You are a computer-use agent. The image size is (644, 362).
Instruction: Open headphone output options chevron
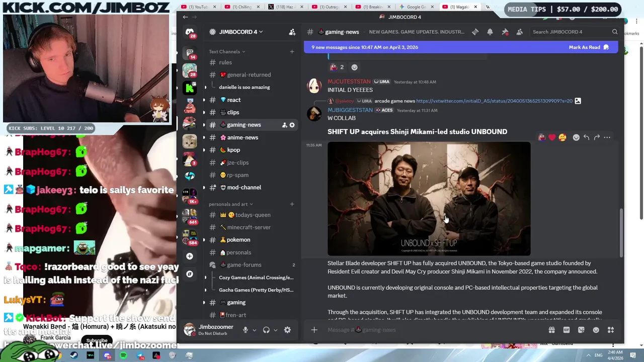point(275,330)
